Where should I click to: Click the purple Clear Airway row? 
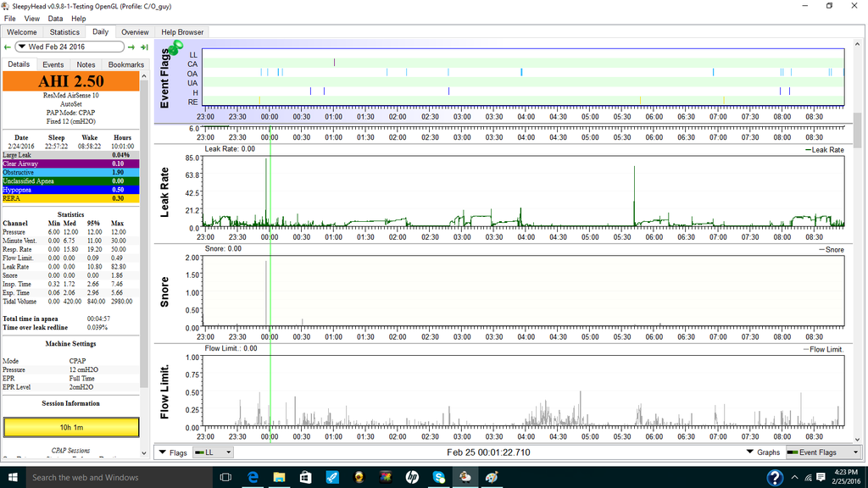point(71,164)
